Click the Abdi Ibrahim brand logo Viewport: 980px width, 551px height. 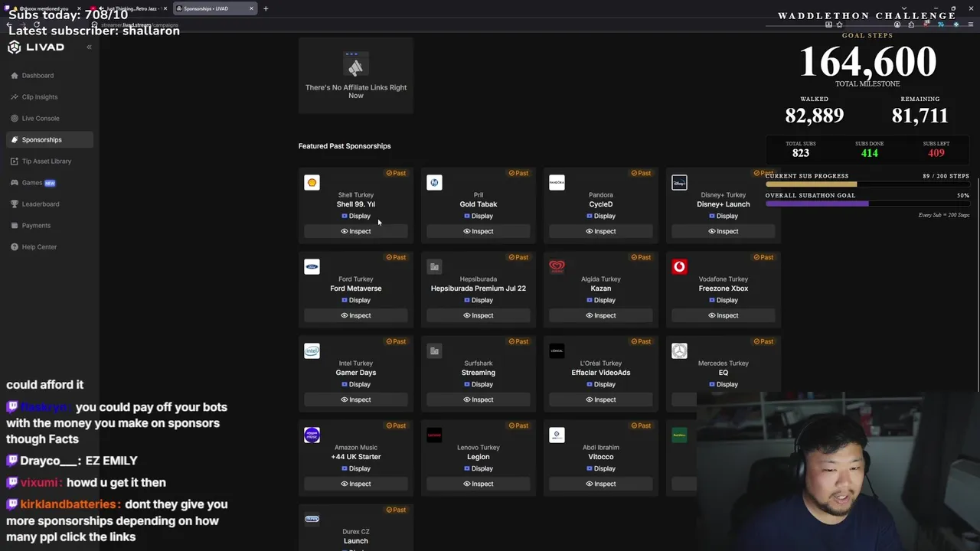(557, 435)
